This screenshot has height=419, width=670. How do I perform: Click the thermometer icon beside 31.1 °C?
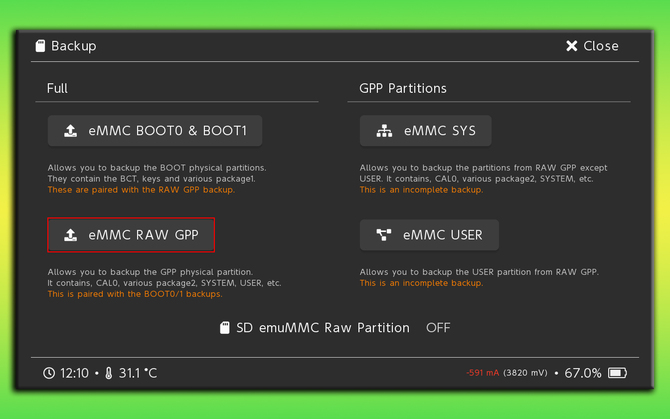pyautogui.click(x=109, y=373)
